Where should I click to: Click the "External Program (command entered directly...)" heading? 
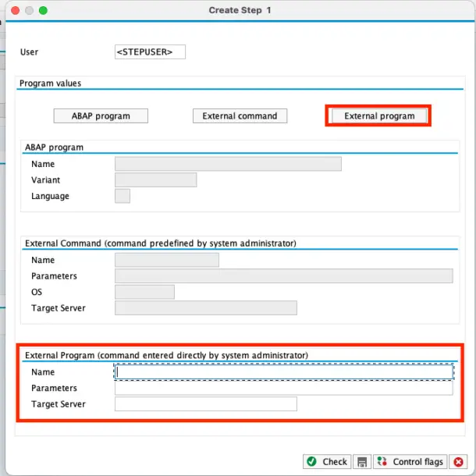coord(167,356)
